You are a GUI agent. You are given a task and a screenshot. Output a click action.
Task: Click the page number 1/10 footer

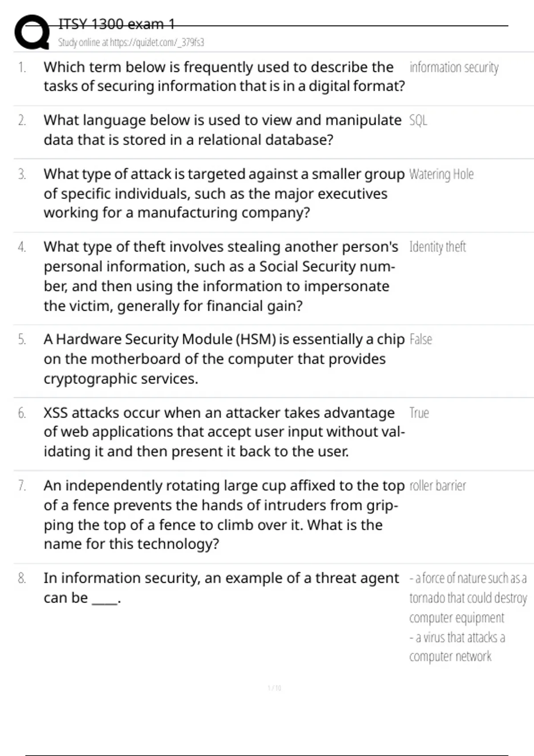pyautogui.click(x=275, y=688)
